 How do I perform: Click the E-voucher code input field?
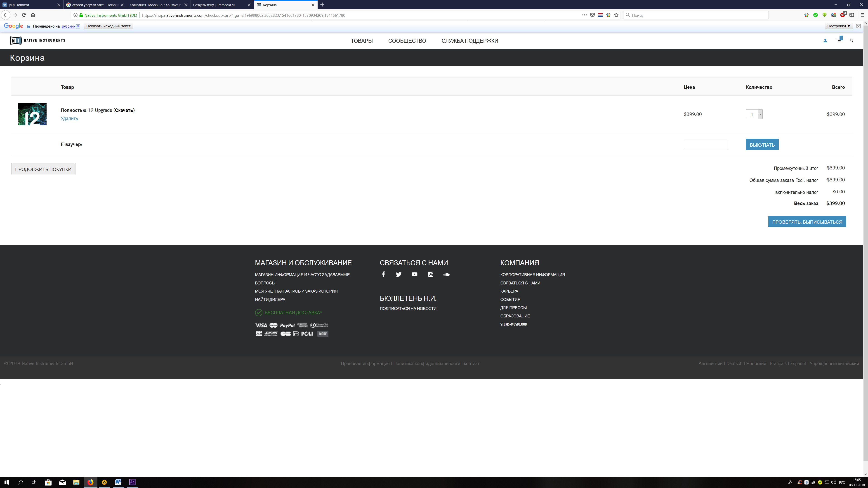(x=705, y=144)
